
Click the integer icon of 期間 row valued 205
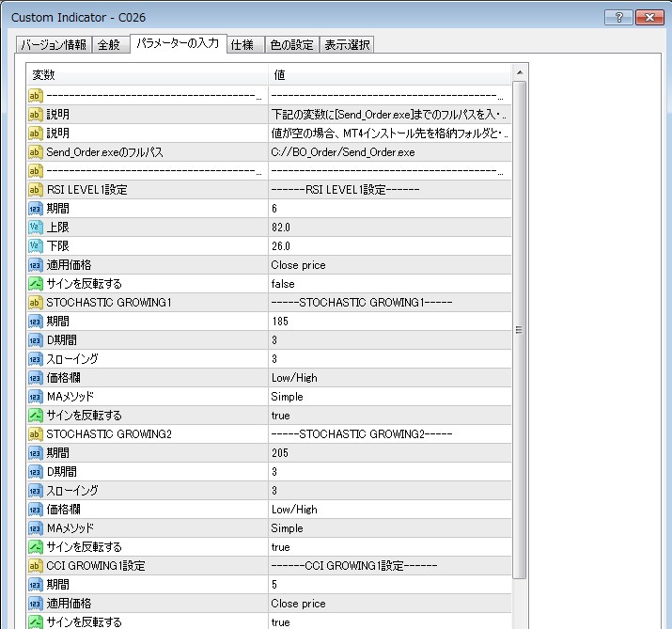(x=36, y=453)
